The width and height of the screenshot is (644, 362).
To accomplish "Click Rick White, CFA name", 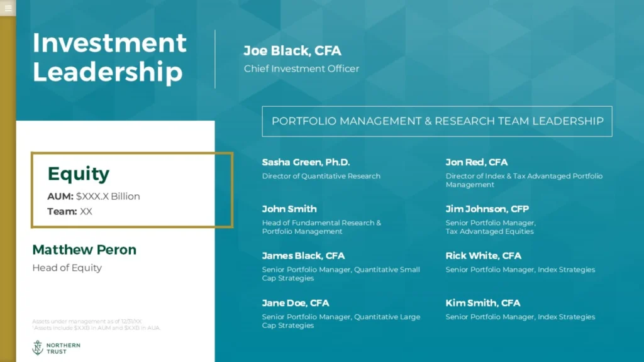I will click(x=484, y=256).
